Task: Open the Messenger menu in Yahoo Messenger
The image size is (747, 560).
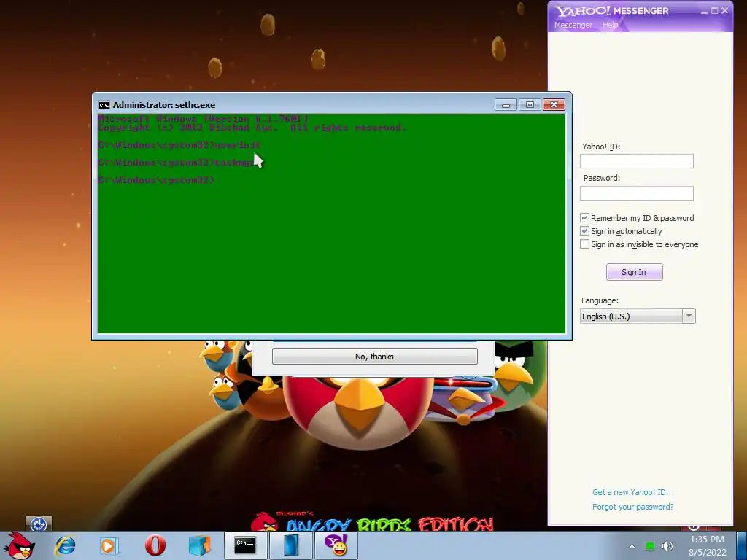Action: point(573,25)
